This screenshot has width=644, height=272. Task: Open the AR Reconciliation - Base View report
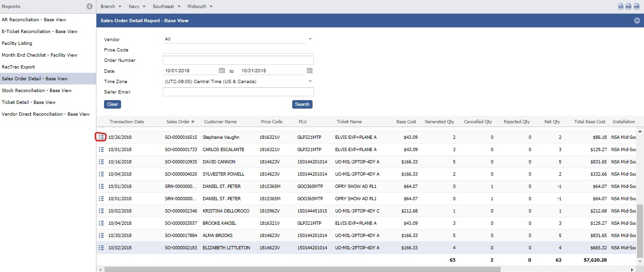click(x=34, y=20)
